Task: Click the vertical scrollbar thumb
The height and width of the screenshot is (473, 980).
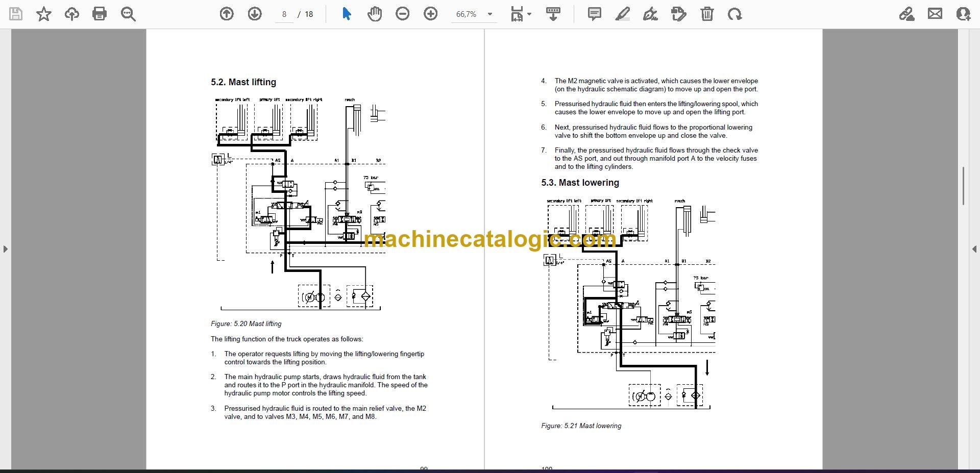Action: (x=963, y=186)
